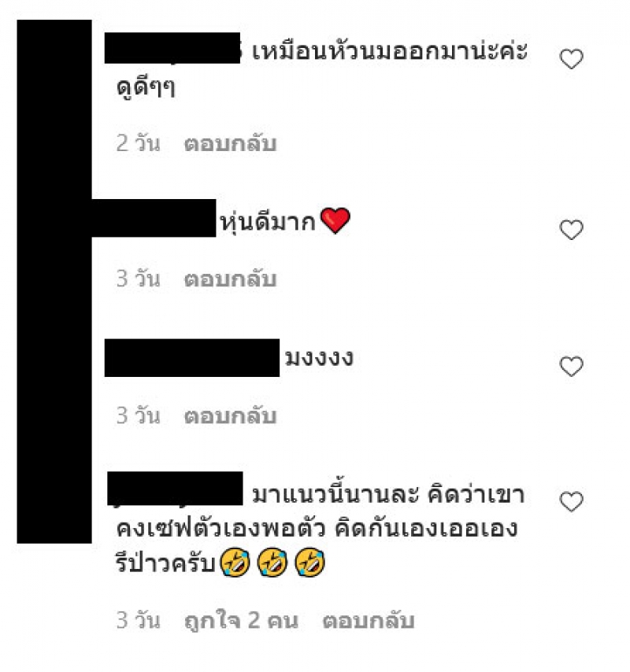
Task: Like the comment ending with ดูดีๆๆ
Action: point(571,59)
